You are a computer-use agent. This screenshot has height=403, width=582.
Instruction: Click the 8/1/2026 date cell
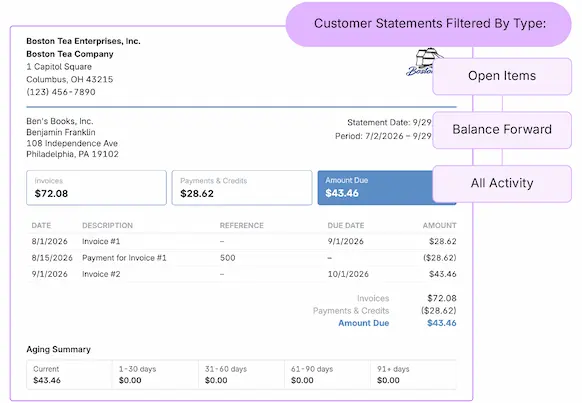pyautogui.click(x=49, y=242)
